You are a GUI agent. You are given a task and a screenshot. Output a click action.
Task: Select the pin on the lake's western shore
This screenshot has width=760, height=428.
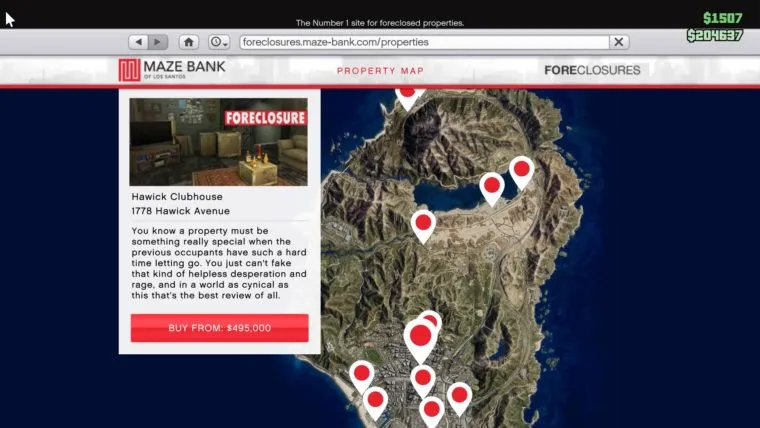click(x=423, y=223)
